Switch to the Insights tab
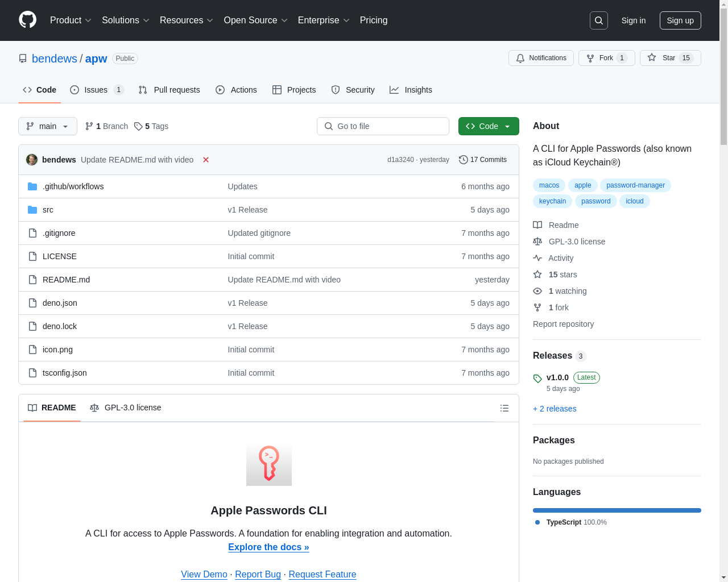 coord(411,90)
